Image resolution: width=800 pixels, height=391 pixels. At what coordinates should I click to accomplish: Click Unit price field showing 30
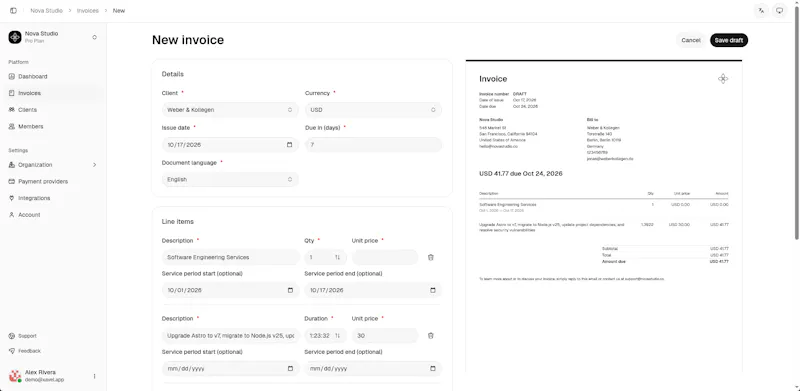click(385, 336)
